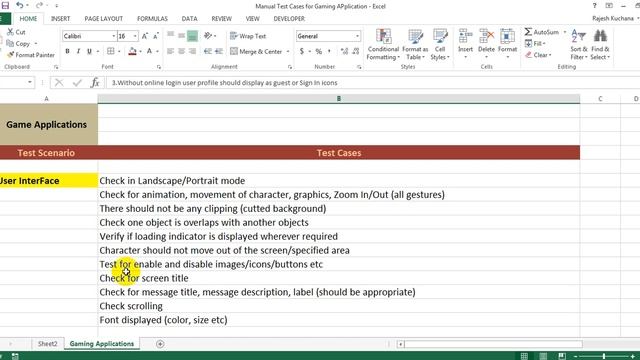This screenshot has height=360, width=640.
Task: Click the Insert Function fx button
Action: [x=95, y=83]
